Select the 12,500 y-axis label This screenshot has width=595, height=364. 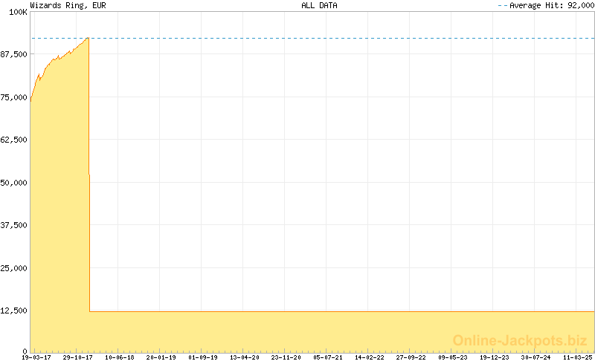coord(14,311)
